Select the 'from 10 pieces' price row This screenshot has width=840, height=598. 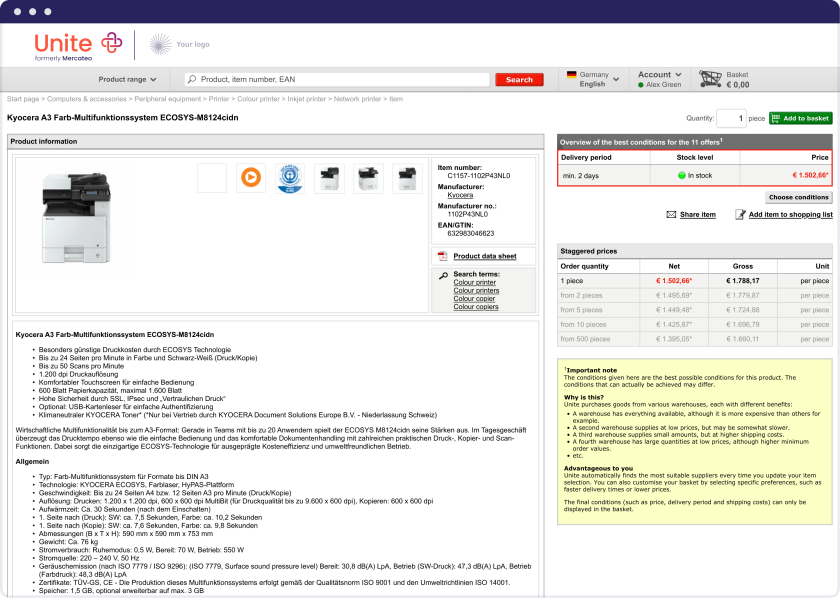coord(695,324)
